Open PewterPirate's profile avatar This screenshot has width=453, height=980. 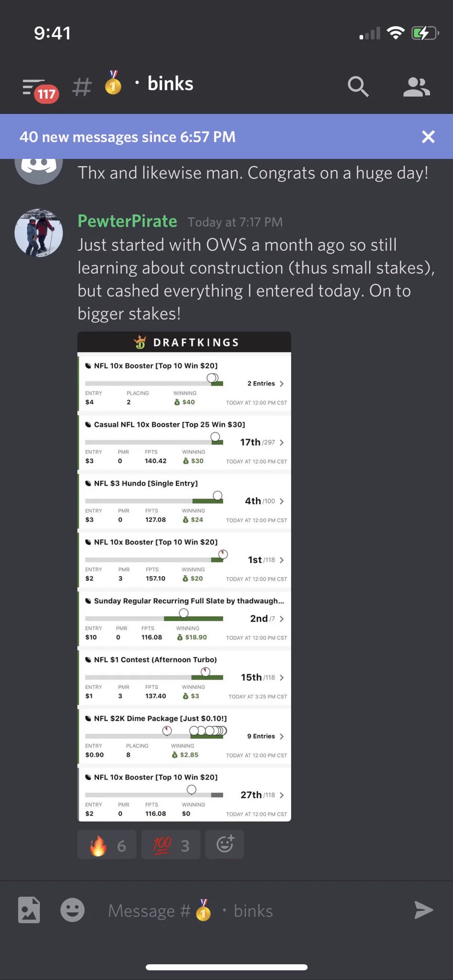point(39,233)
